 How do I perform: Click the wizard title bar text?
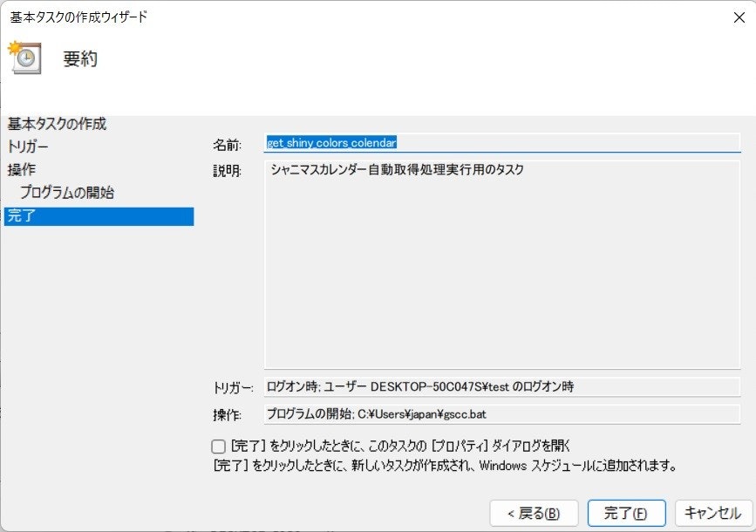click(x=78, y=16)
